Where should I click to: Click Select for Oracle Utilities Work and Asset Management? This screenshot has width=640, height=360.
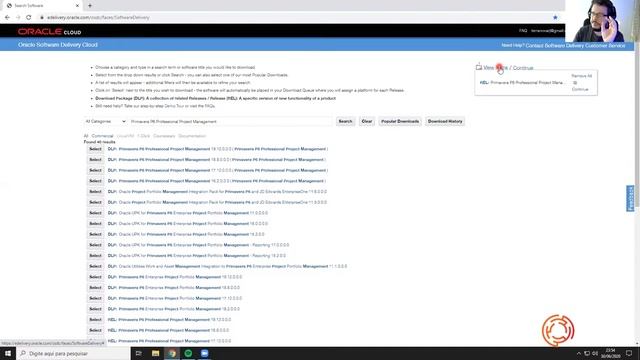pyautogui.click(x=95, y=266)
